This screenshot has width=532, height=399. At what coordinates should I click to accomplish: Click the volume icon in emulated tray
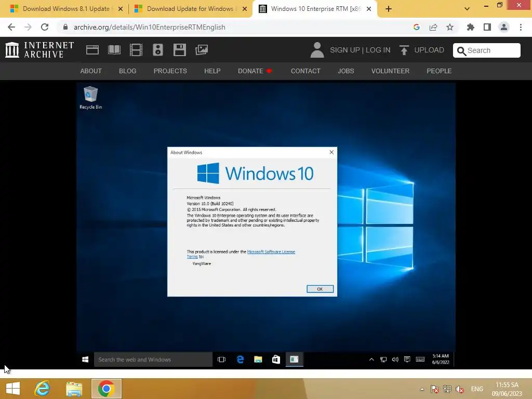click(x=395, y=360)
